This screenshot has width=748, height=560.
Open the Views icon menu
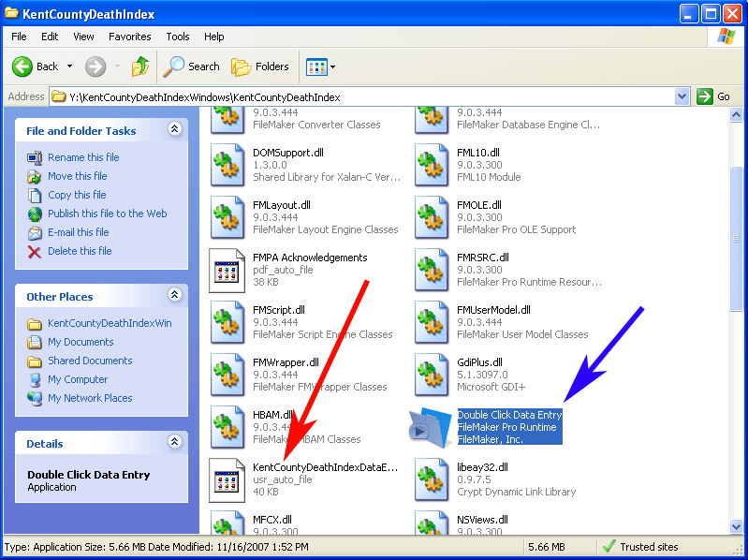(316, 67)
